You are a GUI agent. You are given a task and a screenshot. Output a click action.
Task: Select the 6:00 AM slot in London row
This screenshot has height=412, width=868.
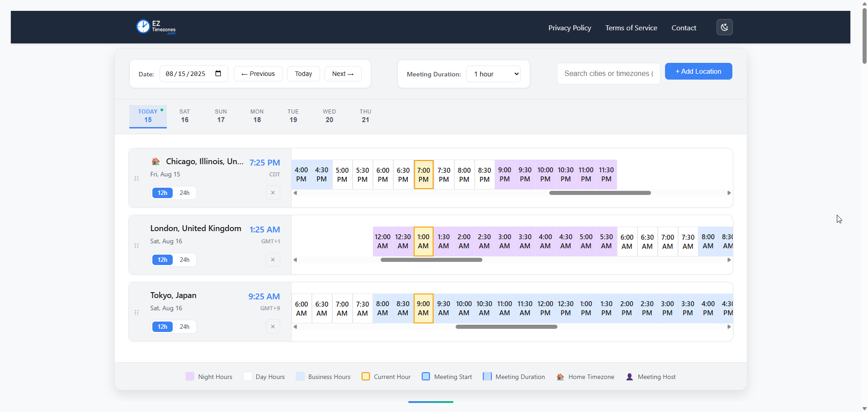coord(627,242)
